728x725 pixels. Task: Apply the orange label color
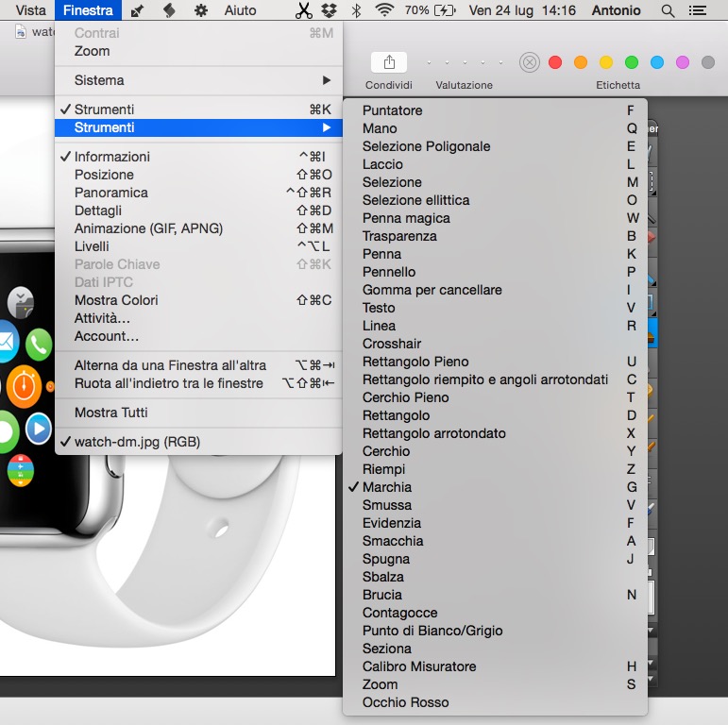point(581,62)
